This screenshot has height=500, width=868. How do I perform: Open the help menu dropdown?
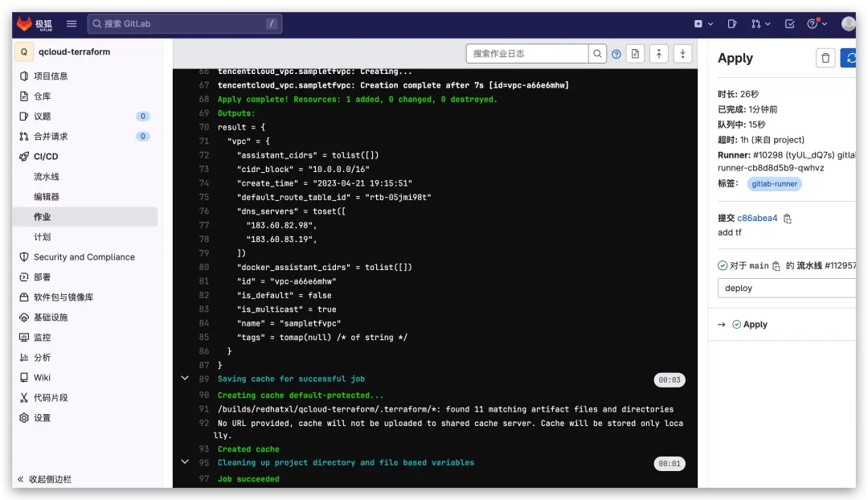816,24
